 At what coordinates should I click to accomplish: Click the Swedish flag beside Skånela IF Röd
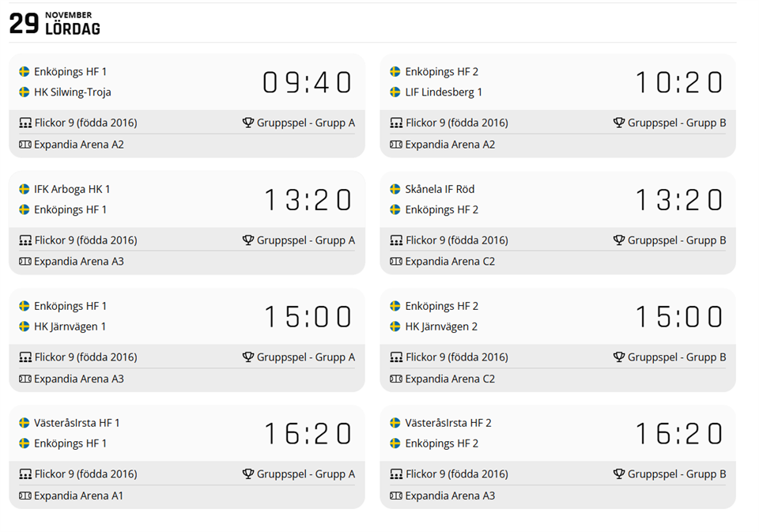(395, 190)
